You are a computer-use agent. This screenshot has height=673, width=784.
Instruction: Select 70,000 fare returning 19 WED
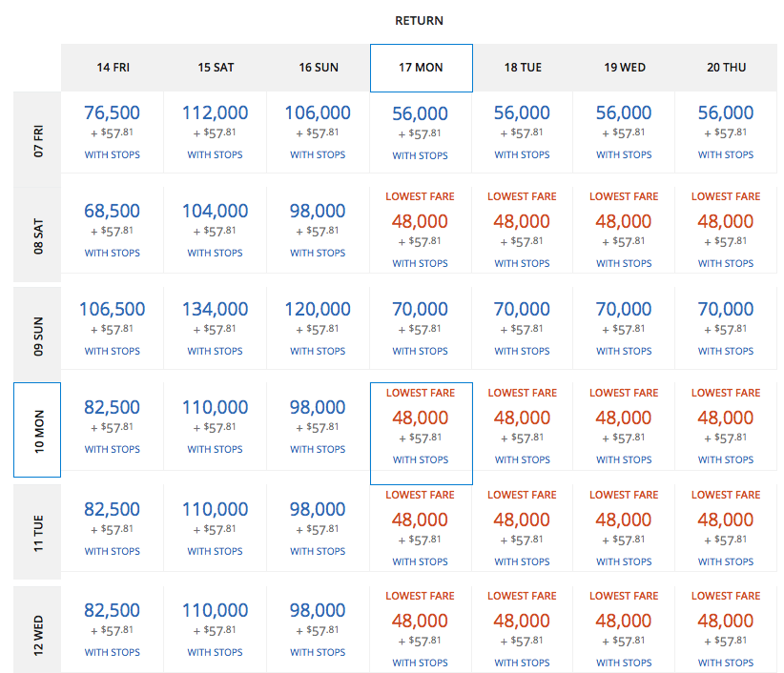click(x=624, y=310)
